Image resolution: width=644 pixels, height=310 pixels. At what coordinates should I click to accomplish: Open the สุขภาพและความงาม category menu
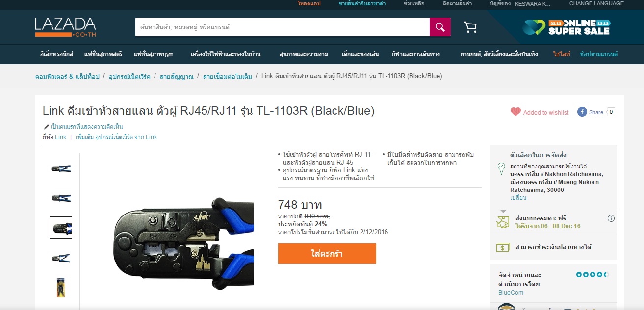(304, 54)
